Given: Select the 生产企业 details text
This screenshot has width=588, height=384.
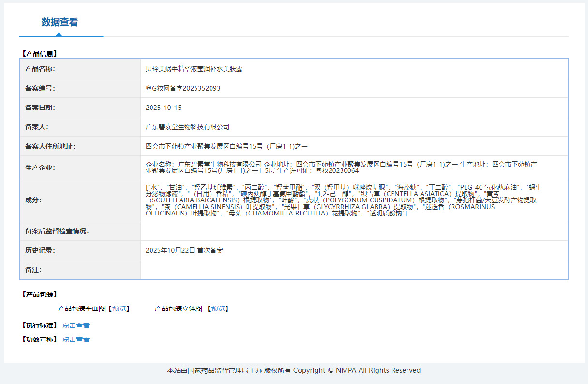Looking at the screenshot, I should tap(341, 168).
